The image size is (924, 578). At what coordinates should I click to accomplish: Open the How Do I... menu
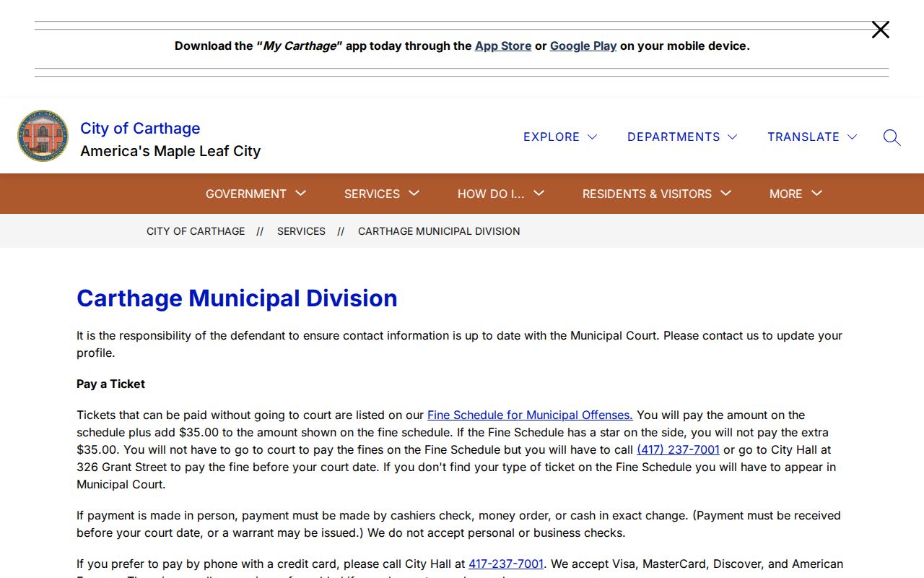501,194
